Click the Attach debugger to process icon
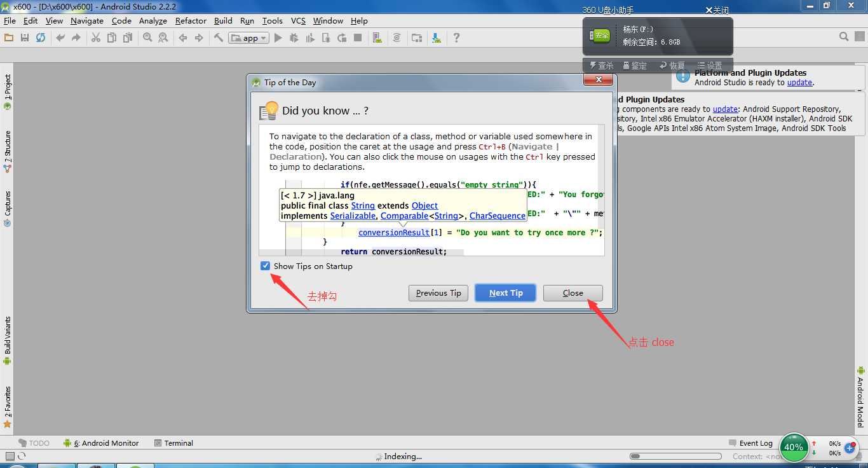The image size is (868, 468). coord(326,38)
